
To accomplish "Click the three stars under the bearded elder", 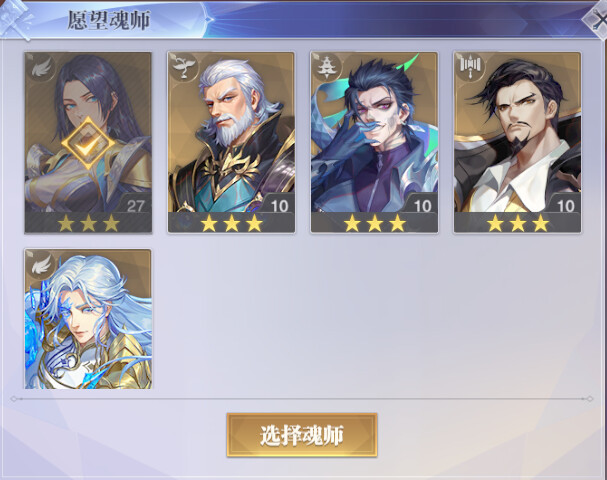I will pyautogui.click(x=231, y=223).
